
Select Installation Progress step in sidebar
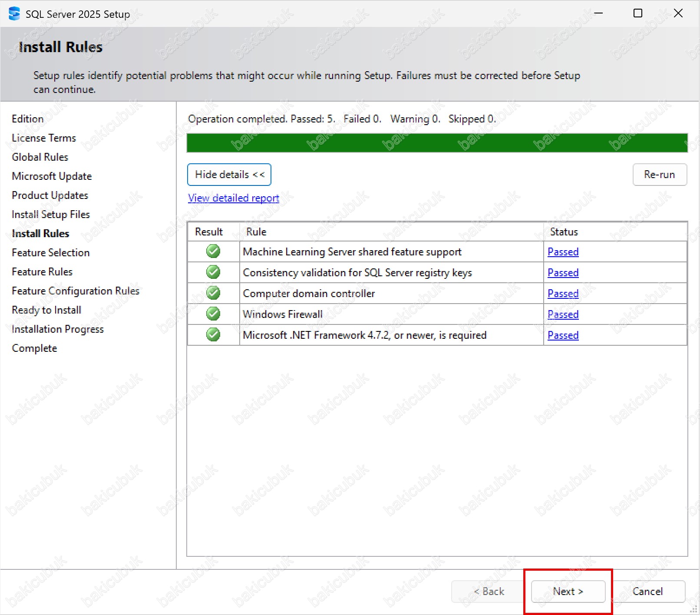tap(58, 329)
